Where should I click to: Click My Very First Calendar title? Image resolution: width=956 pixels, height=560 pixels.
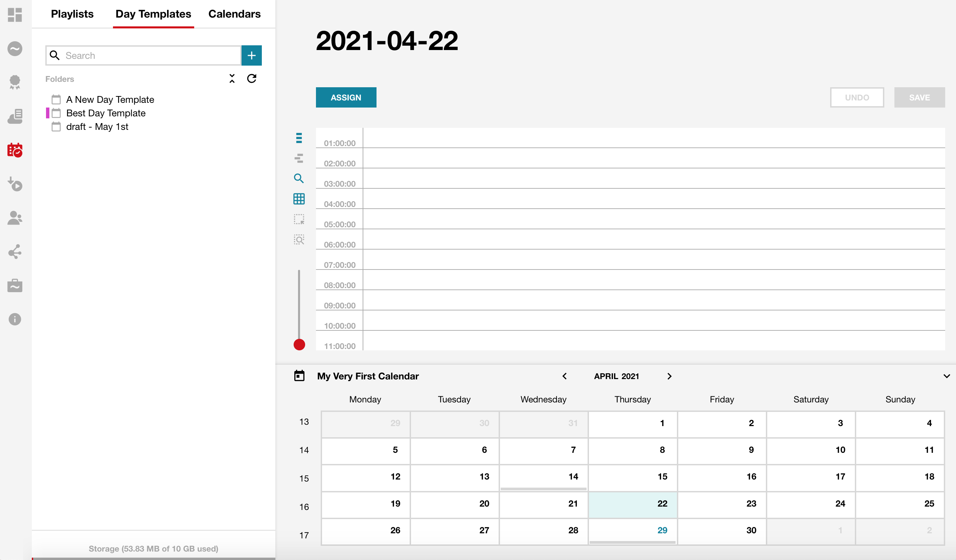click(x=368, y=376)
